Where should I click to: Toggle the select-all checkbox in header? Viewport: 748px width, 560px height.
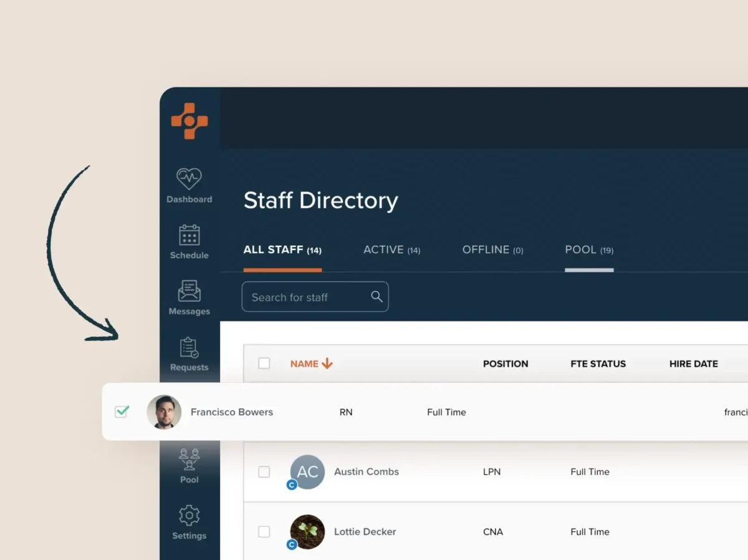264,364
